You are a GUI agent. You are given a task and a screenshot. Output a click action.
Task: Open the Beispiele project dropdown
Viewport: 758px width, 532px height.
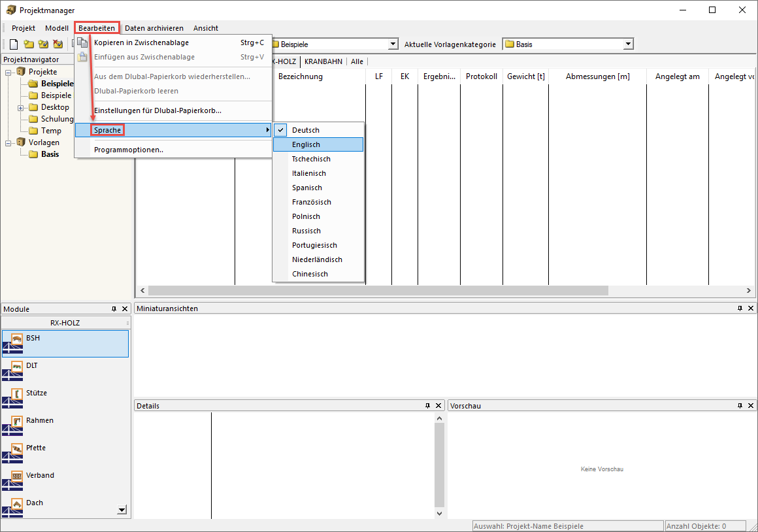click(393, 44)
